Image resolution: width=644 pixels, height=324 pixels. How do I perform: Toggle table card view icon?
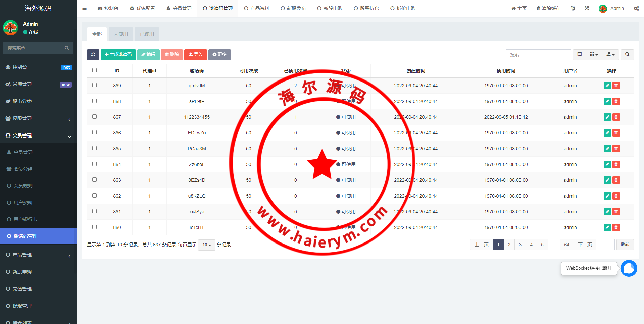click(580, 55)
